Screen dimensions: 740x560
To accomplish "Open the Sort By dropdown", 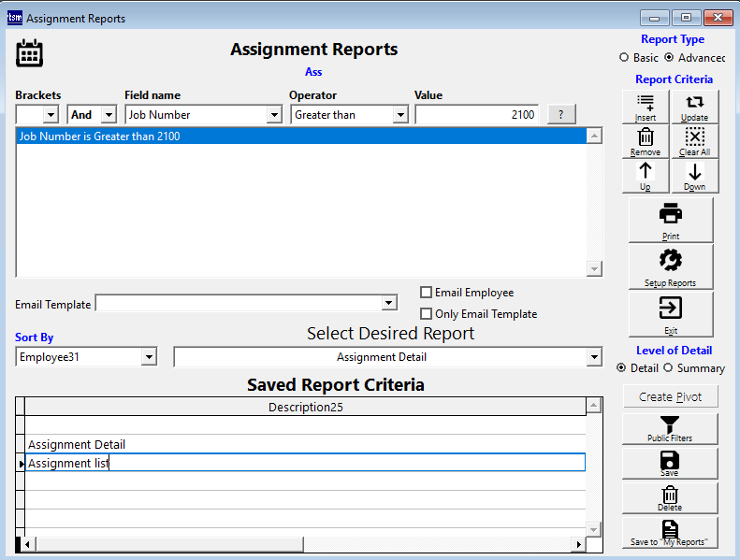I will (149, 357).
